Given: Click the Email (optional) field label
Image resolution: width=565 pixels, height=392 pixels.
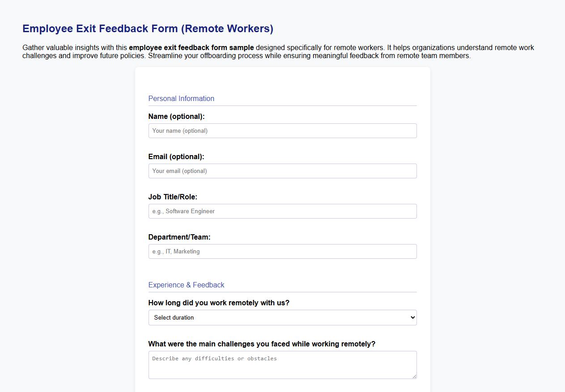Looking at the screenshot, I should (175, 156).
